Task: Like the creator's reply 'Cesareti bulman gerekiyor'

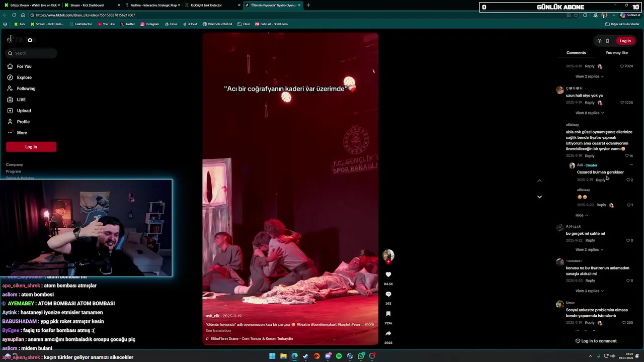Action: coord(628,180)
